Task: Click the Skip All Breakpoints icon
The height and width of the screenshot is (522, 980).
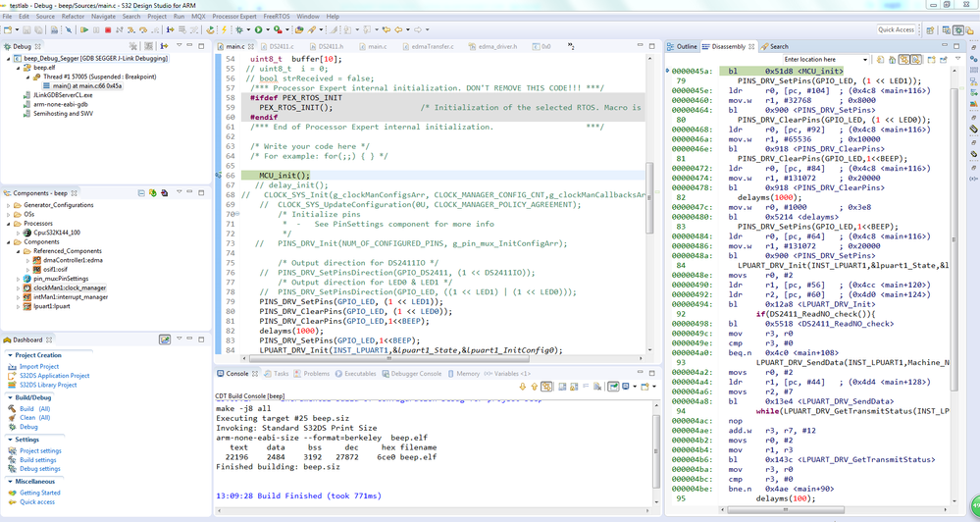Action: point(68,29)
